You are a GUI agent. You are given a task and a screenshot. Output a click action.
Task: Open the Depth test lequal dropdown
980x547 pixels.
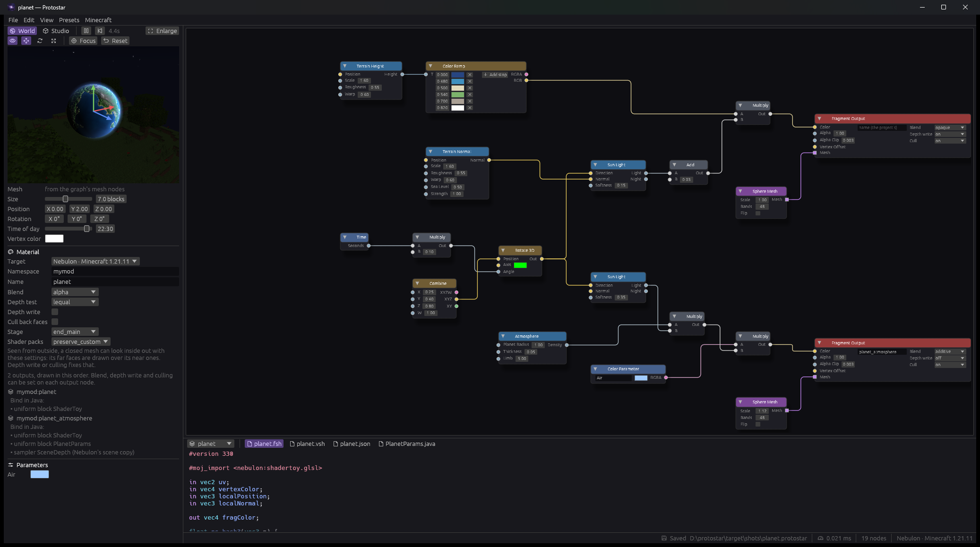click(x=75, y=302)
